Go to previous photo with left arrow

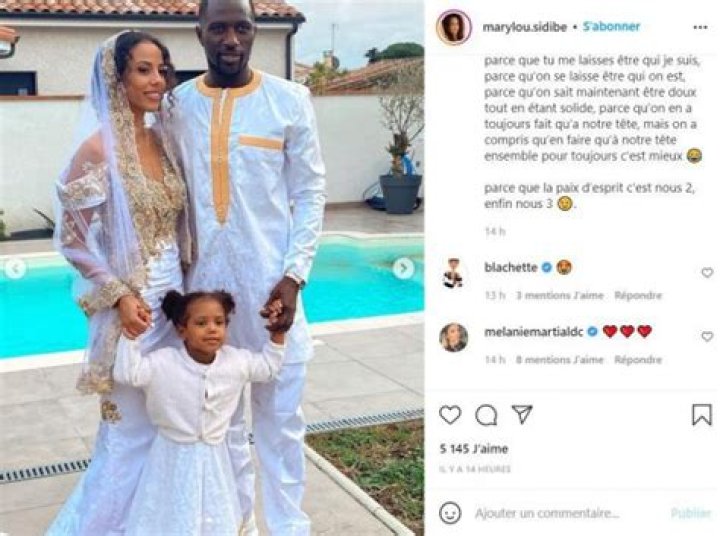click(x=15, y=269)
